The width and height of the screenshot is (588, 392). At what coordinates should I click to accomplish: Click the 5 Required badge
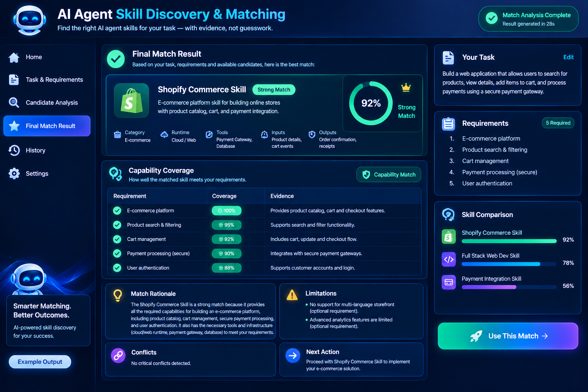[x=558, y=123]
